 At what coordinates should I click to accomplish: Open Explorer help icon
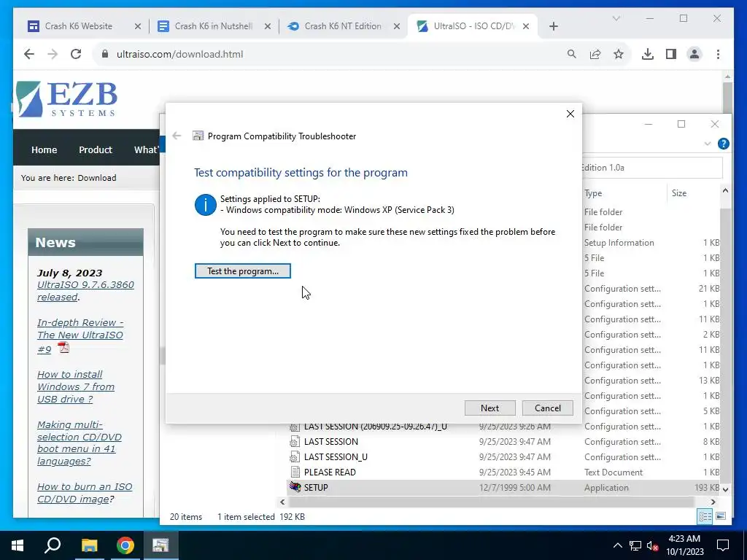tap(723, 144)
